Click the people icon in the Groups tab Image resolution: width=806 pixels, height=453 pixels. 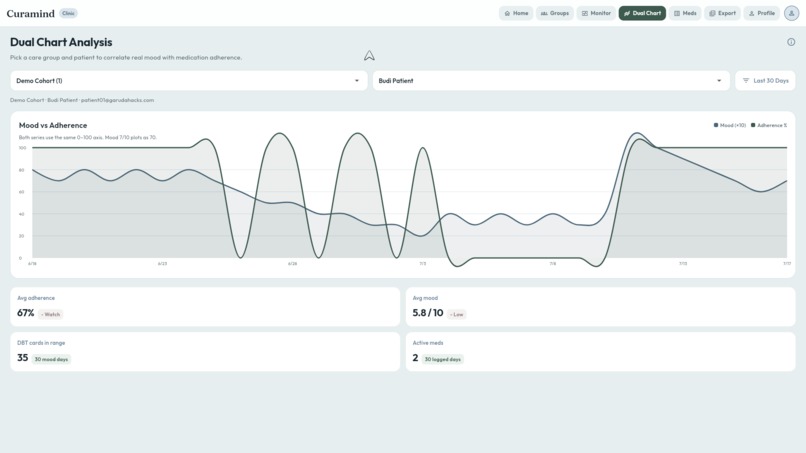tap(544, 13)
